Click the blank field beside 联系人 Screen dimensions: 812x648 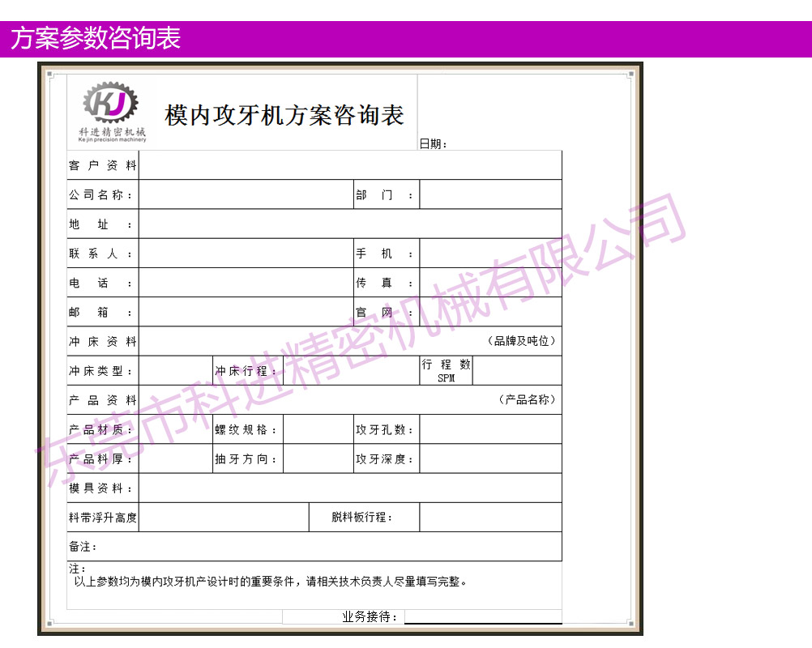pyautogui.click(x=246, y=254)
